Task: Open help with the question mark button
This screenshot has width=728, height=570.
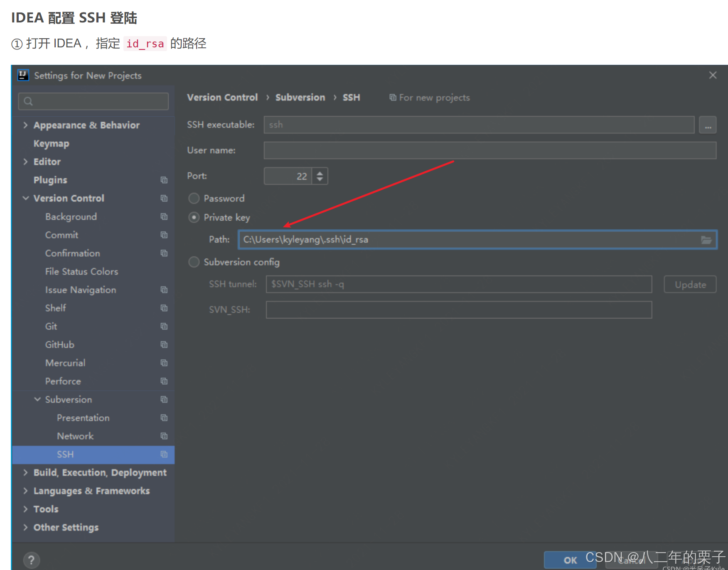Action: point(32,560)
